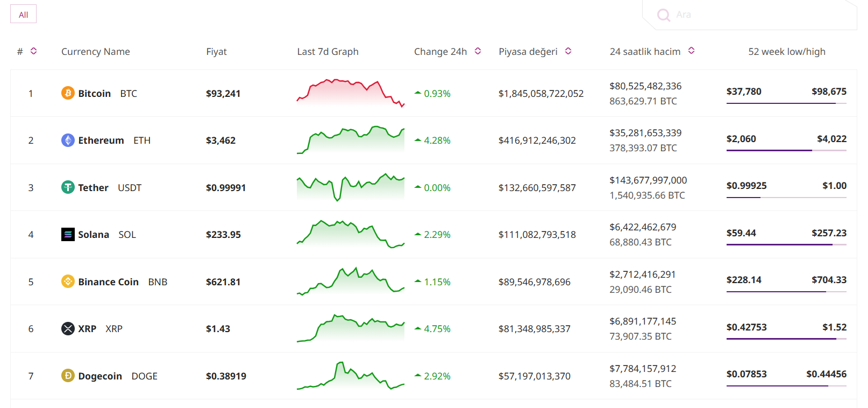Click the Ethereum diamond logo icon
Viewport: 868px width, 408px height.
(x=68, y=140)
